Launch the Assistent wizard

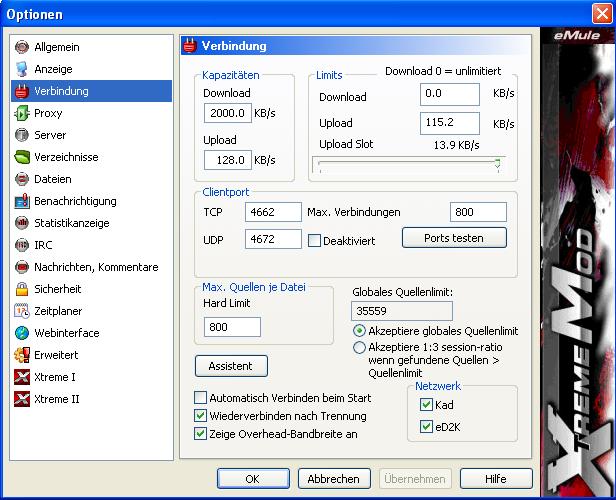(x=231, y=366)
